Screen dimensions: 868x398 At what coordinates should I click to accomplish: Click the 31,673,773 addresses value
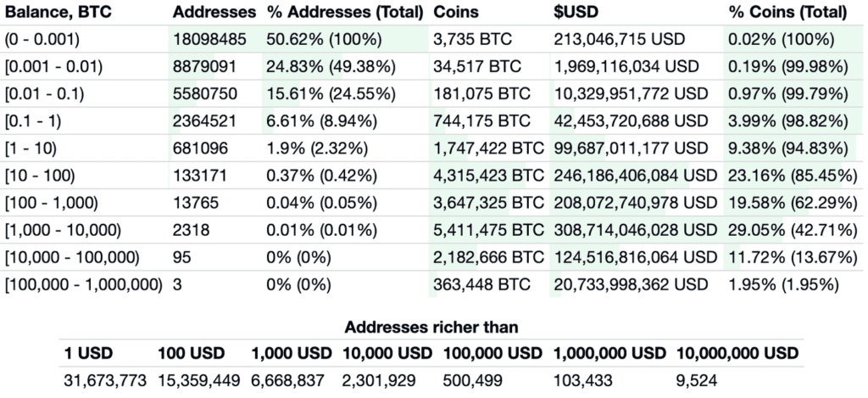click(104, 381)
